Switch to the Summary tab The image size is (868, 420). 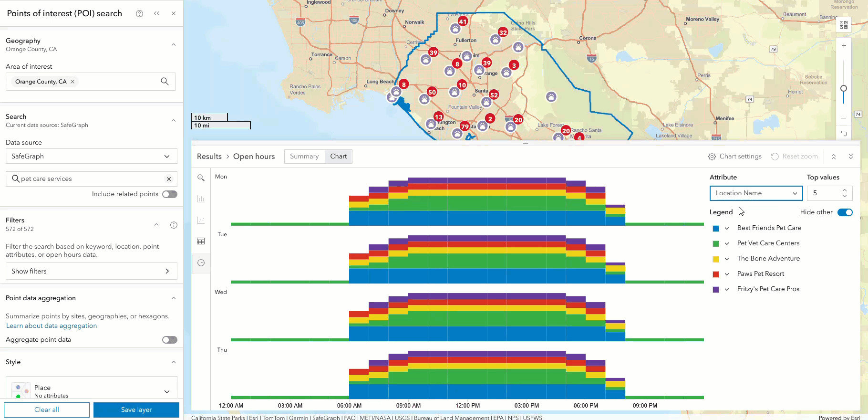[x=304, y=157]
